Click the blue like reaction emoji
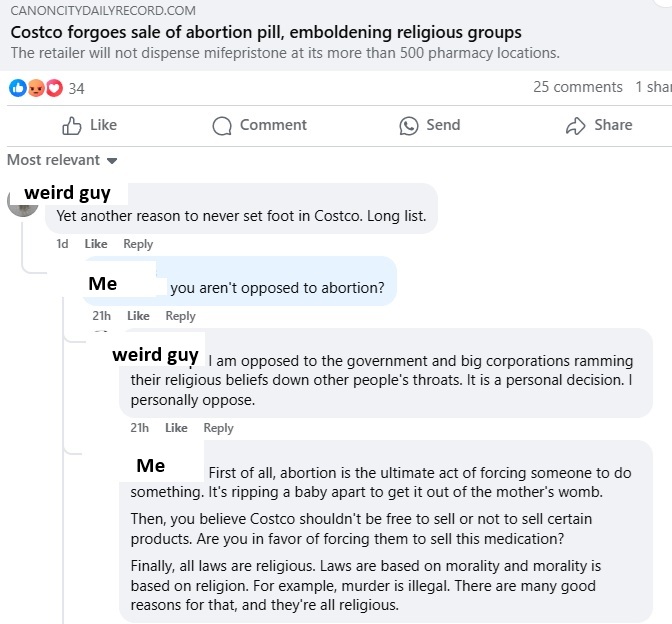Screen dimensions: 672x624 pyautogui.click(x=17, y=88)
